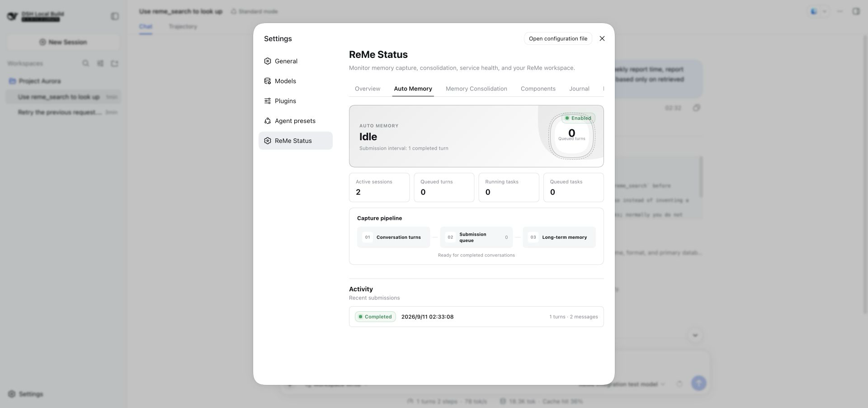Open the model selector dropdown in composer

[x=622, y=384]
